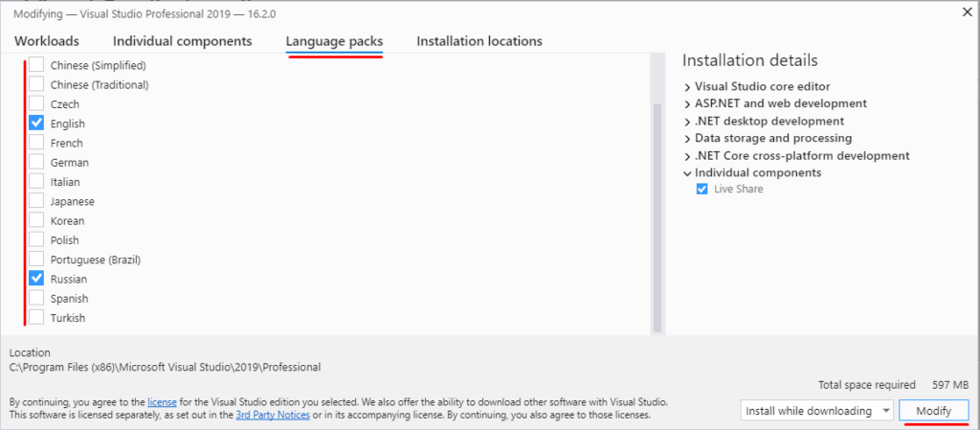
Task: Open the Individual components tab
Action: pos(182,41)
